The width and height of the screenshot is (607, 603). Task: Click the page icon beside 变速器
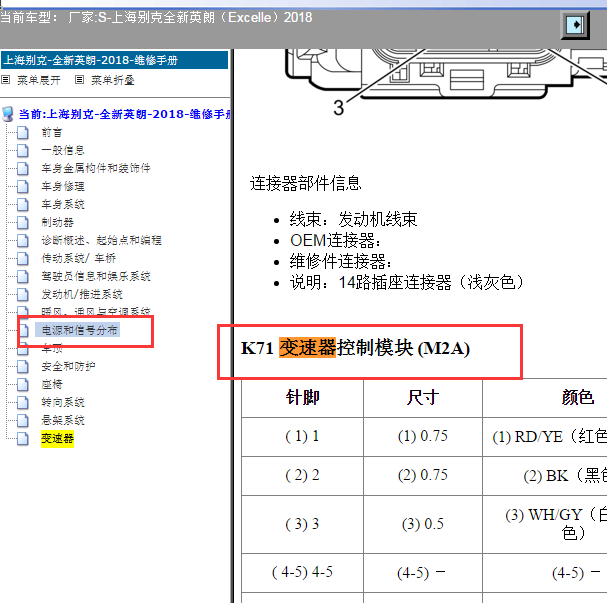(23, 439)
